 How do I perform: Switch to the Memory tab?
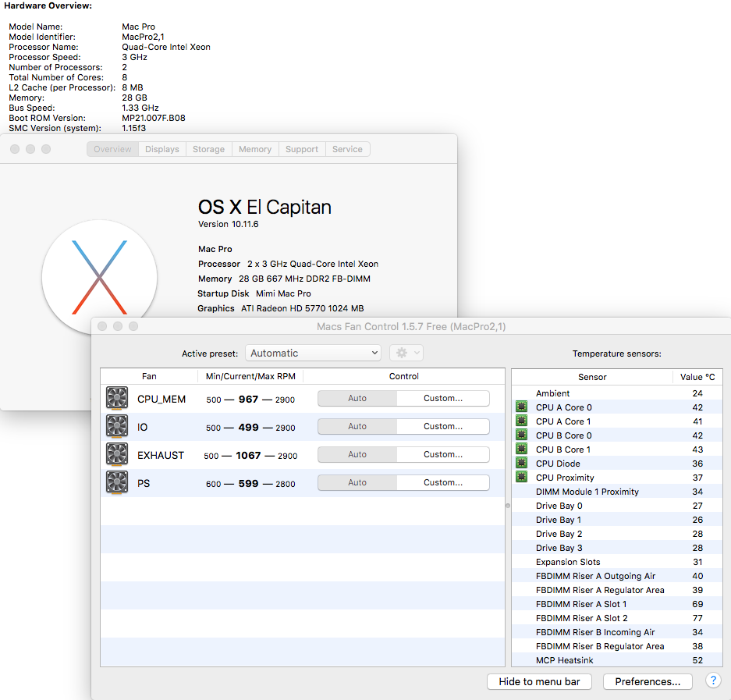click(255, 149)
